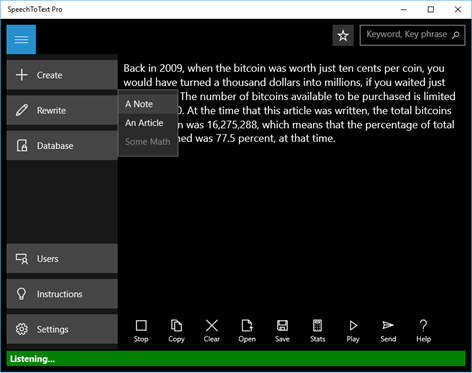
Task: Choose Some Math from the flyout
Action: (148, 142)
